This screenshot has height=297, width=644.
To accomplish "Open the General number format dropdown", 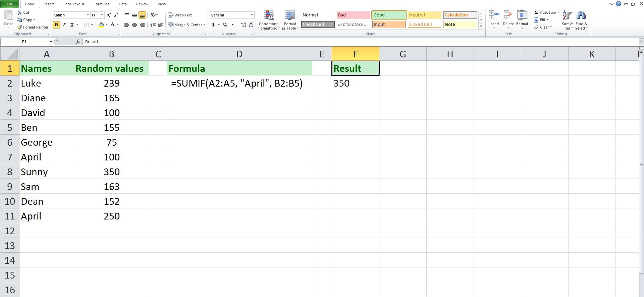I will click(x=252, y=15).
